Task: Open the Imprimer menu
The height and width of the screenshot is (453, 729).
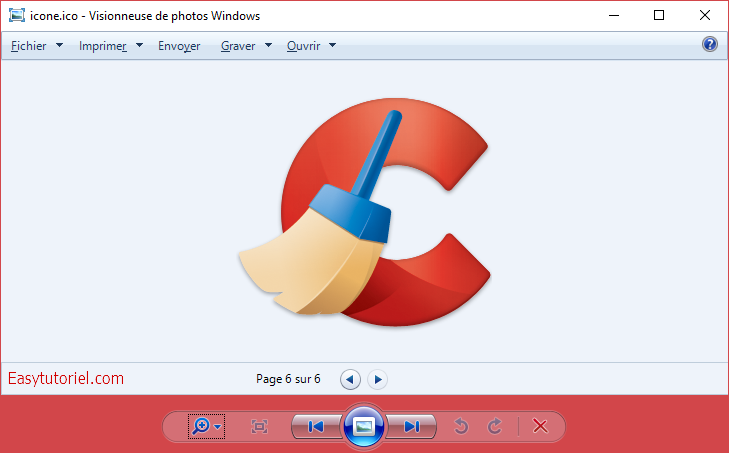Action: (x=103, y=46)
